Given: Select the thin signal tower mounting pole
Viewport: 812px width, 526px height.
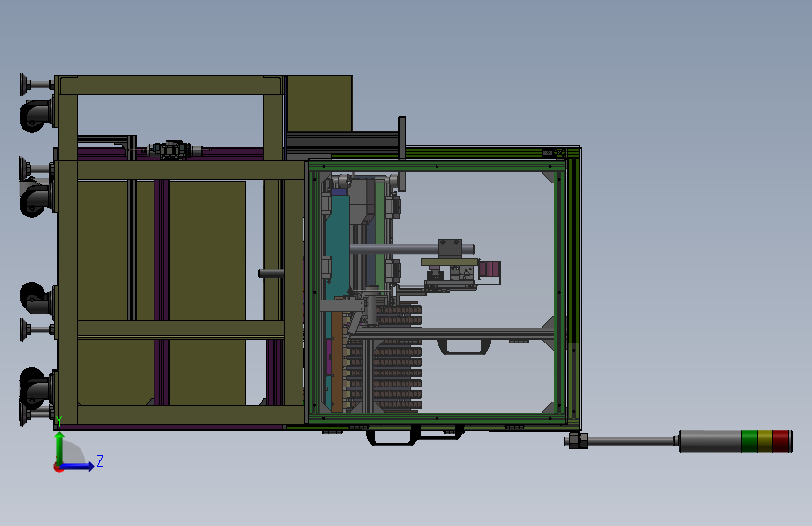Looking at the screenshot, I should point(630,441).
